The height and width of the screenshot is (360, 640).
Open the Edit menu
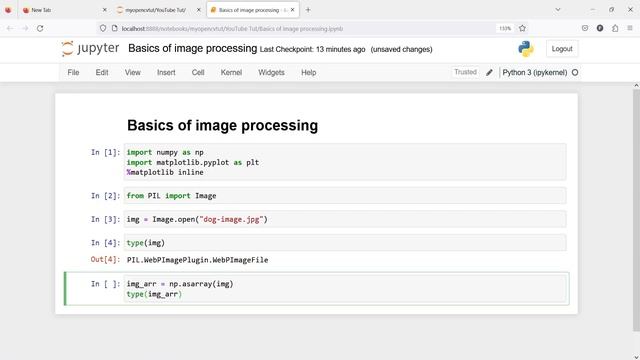(102, 73)
